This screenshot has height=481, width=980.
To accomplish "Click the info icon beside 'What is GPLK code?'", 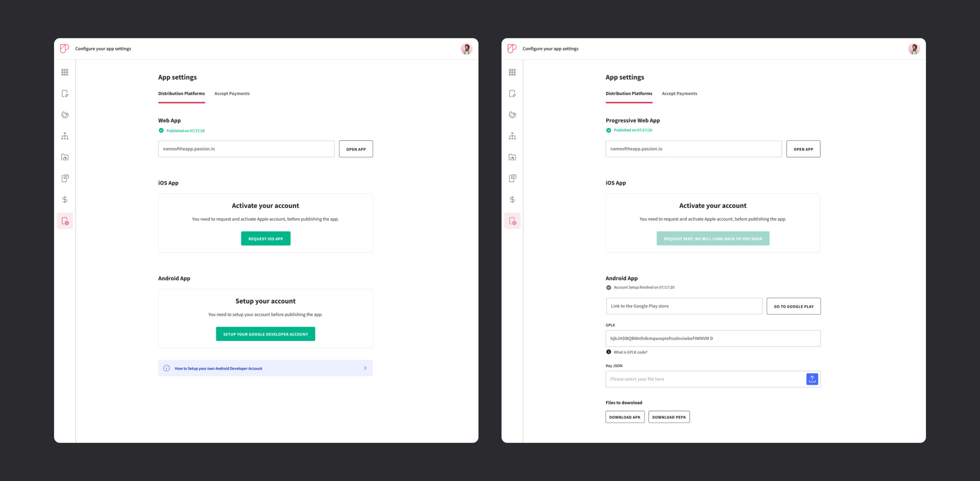I will point(608,352).
